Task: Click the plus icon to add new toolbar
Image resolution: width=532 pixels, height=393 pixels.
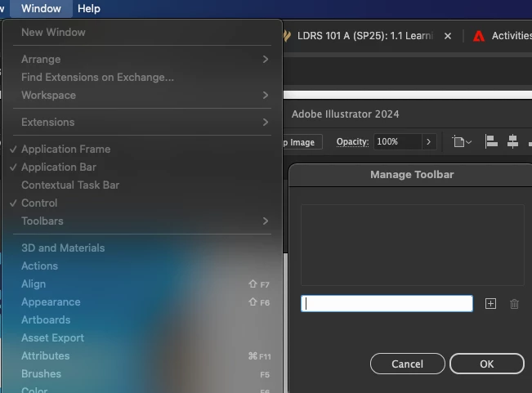Action: tap(490, 303)
